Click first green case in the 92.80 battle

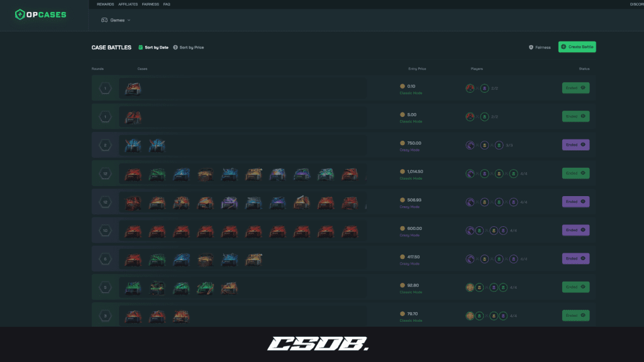point(133,287)
